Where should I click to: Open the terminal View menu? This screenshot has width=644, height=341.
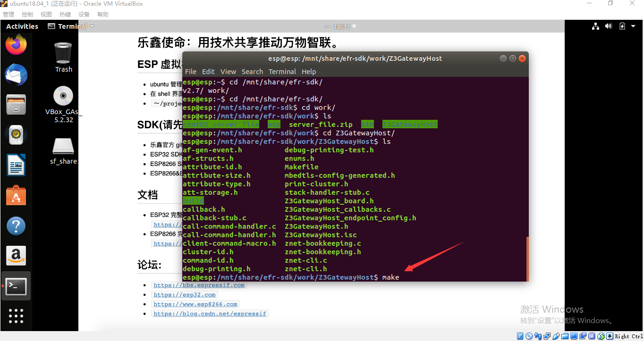228,72
